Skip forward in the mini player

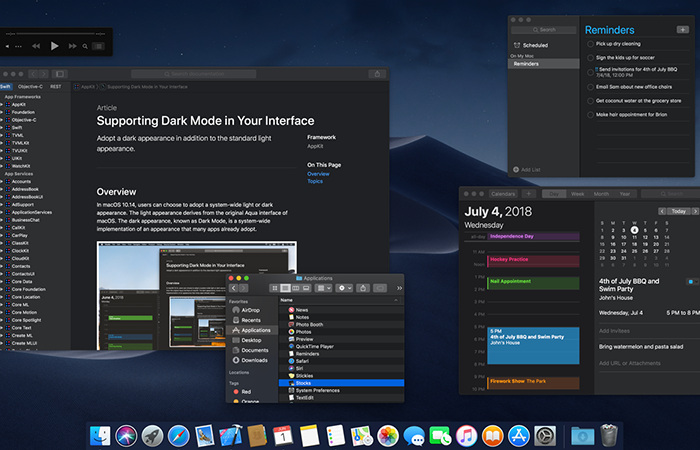pyautogui.click(x=72, y=46)
